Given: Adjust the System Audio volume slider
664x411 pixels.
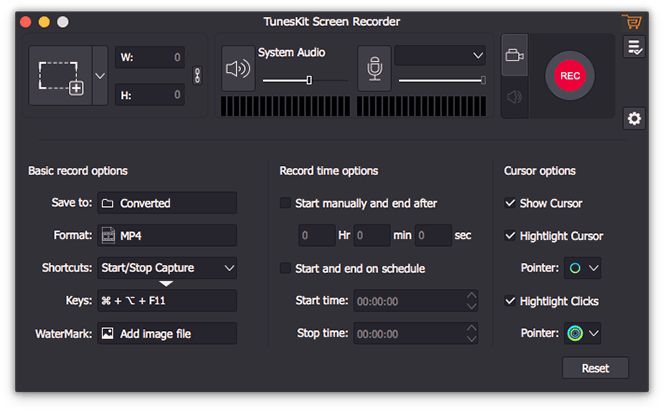Looking at the screenshot, I should coord(309,80).
